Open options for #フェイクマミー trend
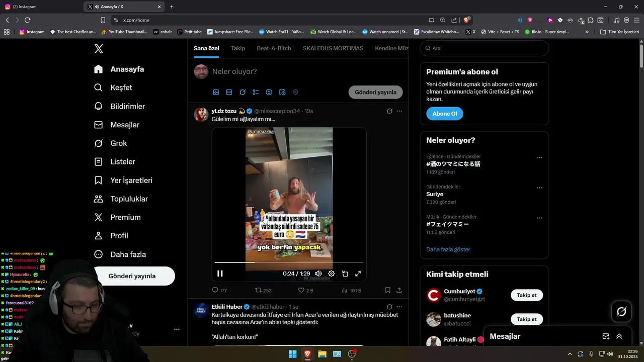This screenshot has height=362, width=644. (x=539, y=218)
